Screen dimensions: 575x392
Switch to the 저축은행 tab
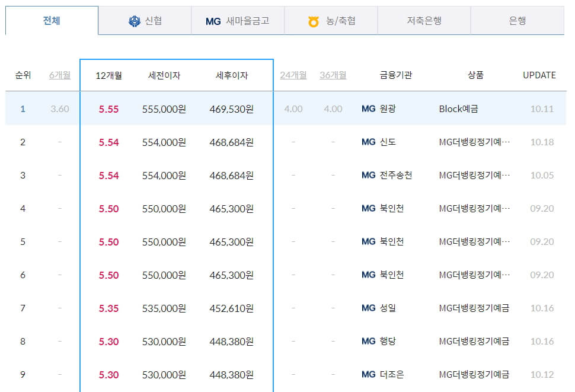424,19
